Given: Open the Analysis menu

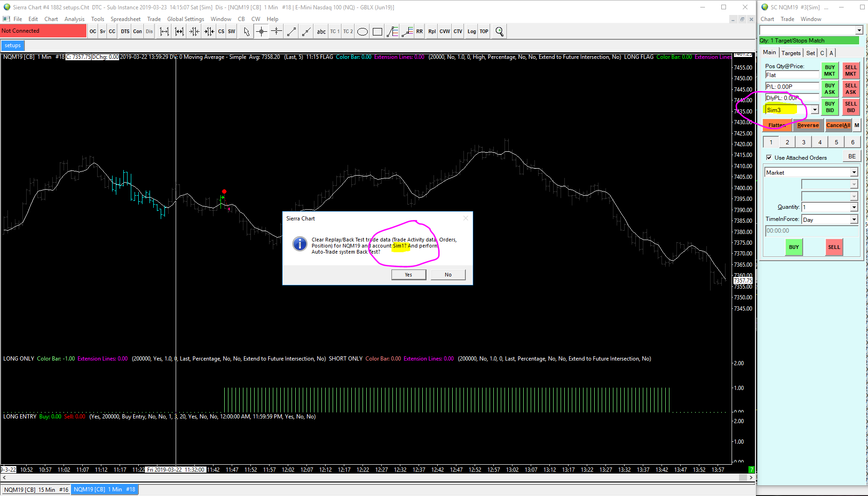Looking at the screenshot, I should [74, 19].
